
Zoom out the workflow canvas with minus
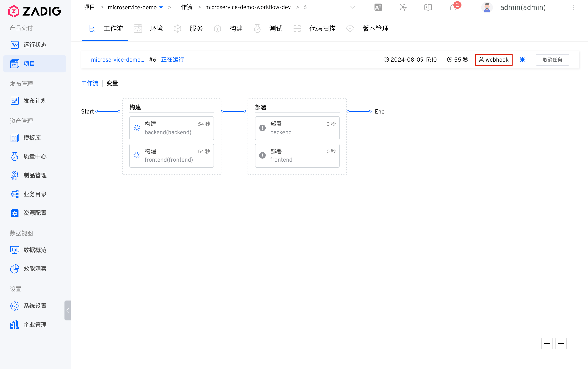coord(547,344)
